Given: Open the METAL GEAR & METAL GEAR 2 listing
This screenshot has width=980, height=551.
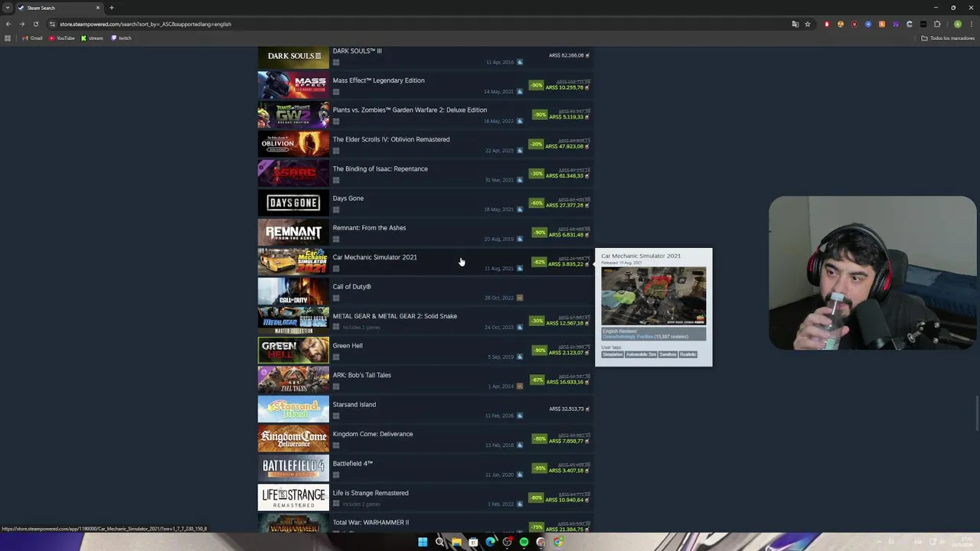Looking at the screenshot, I should pyautogui.click(x=424, y=321).
